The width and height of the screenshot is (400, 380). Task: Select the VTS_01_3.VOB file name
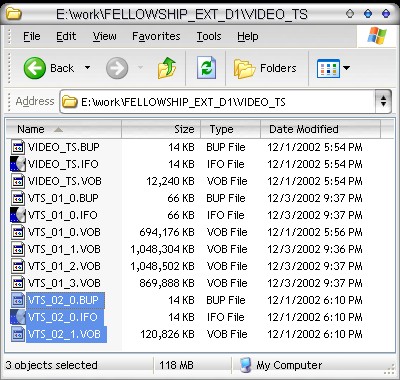pos(64,283)
